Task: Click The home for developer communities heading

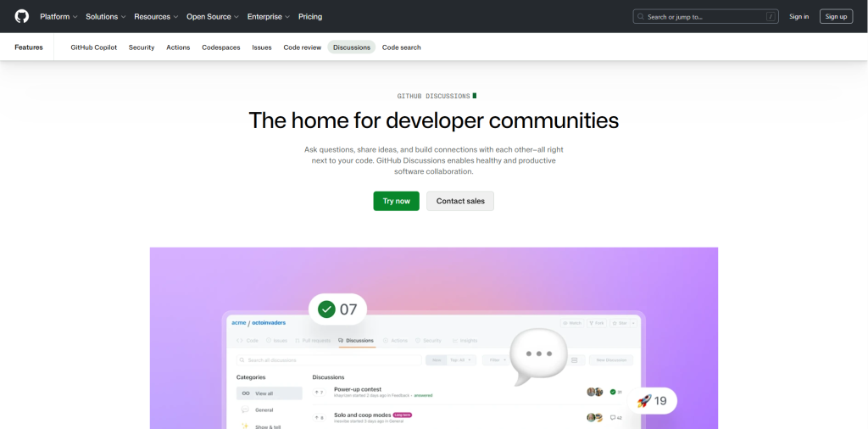Action: coord(433,120)
